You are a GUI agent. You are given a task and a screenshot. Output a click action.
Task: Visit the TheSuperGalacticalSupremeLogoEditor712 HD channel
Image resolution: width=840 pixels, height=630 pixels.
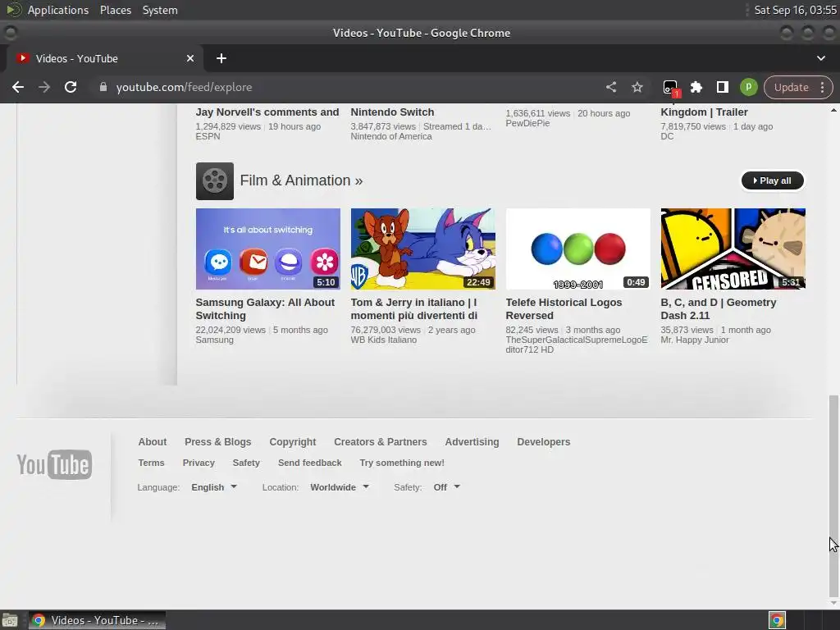577,345
